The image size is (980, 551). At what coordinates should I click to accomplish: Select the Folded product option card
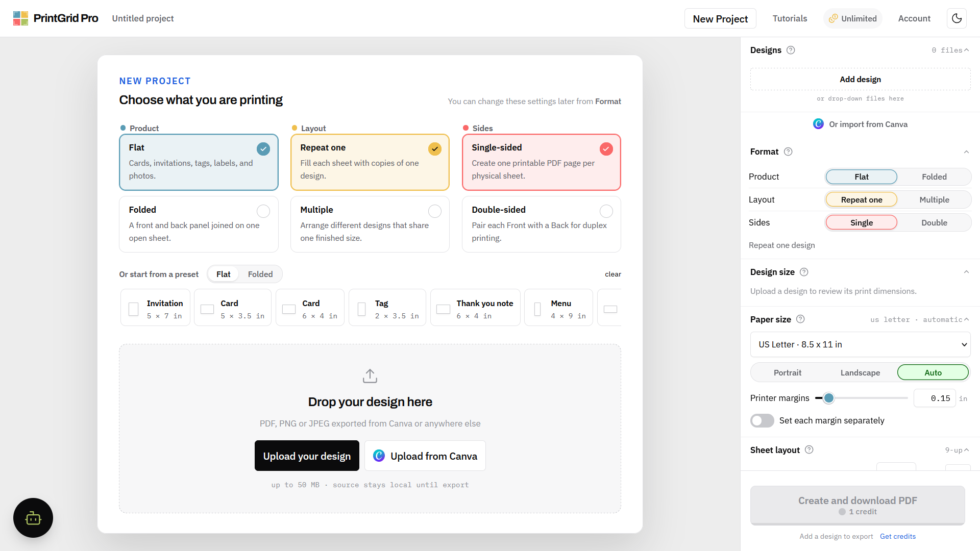(199, 224)
